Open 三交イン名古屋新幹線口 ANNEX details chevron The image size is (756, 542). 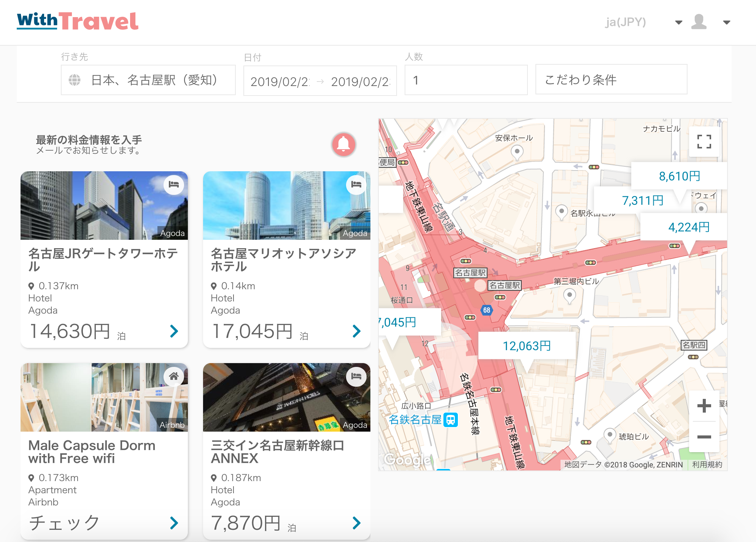[x=356, y=523]
